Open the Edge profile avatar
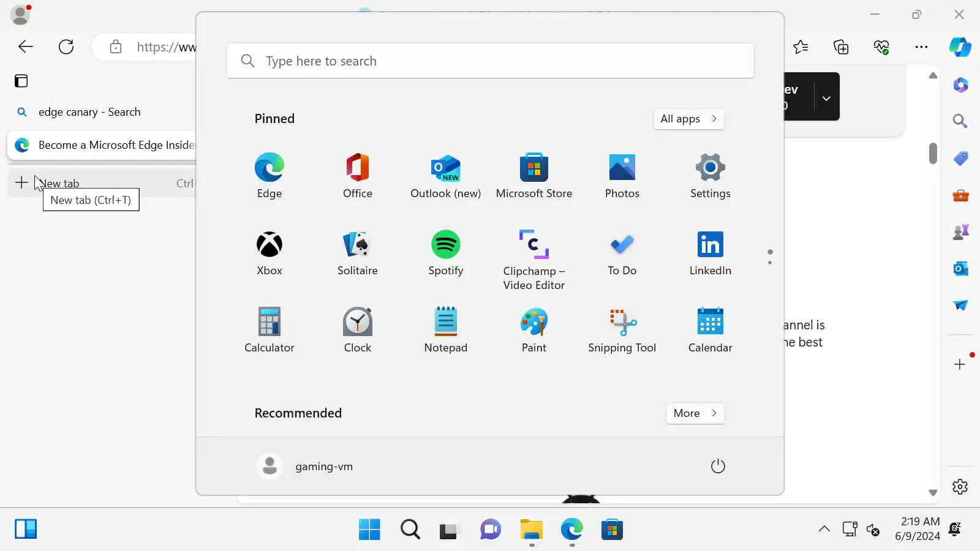The image size is (980, 551). (20, 15)
